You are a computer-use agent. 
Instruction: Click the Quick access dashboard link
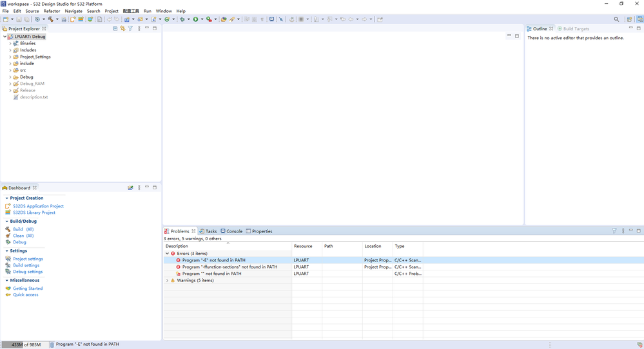click(x=26, y=295)
